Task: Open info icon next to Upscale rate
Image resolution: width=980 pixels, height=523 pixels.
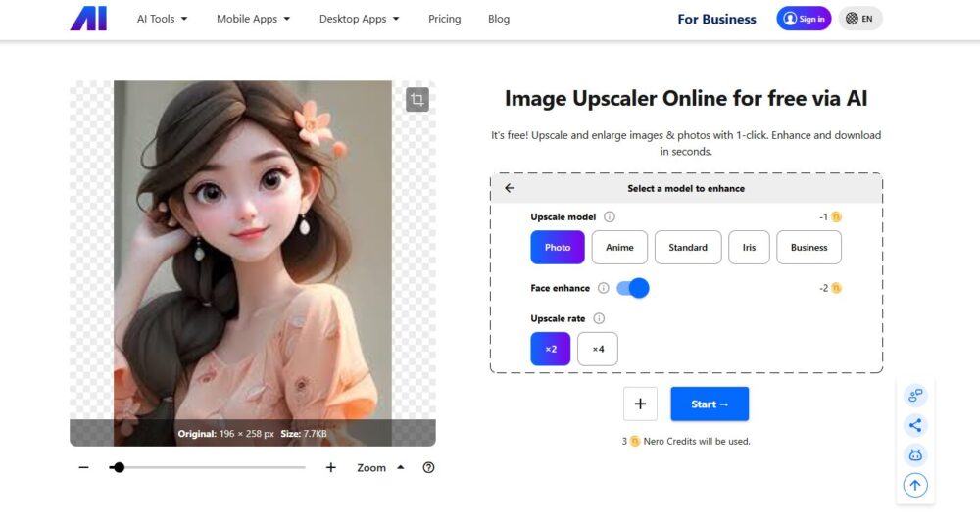Action: (599, 318)
